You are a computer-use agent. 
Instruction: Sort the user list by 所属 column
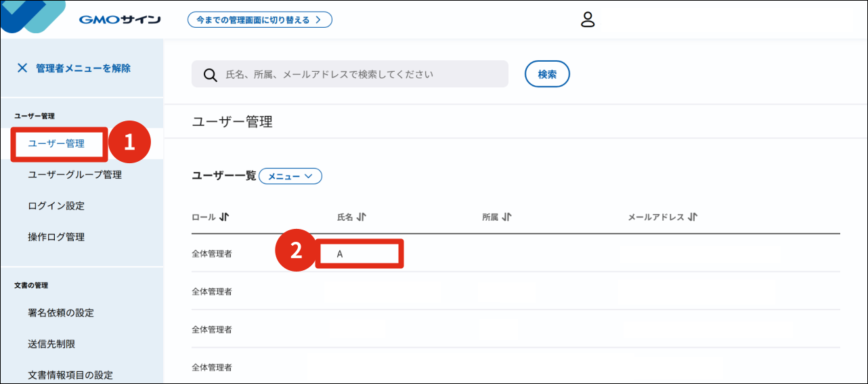pyautogui.click(x=506, y=217)
